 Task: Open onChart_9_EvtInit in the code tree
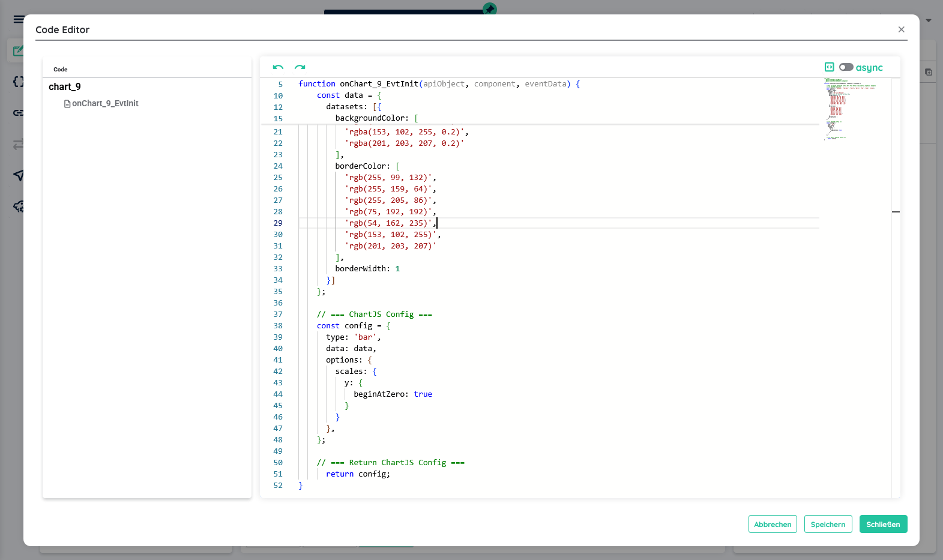[105, 104]
